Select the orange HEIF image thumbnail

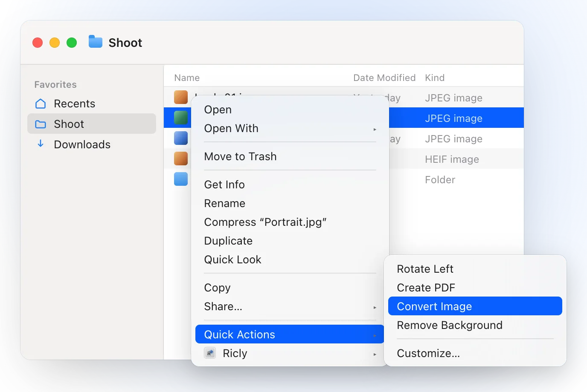181,159
